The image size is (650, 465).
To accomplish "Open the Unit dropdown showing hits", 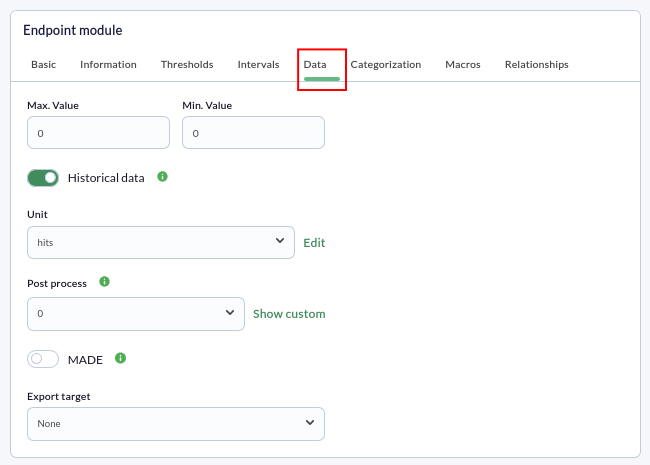I will tap(161, 242).
